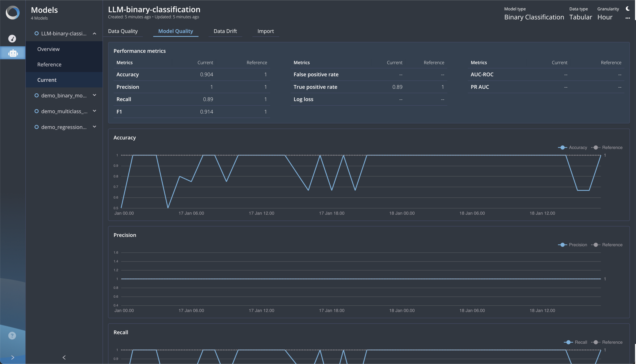This screenshot has width=636, height=364.
Task: Switch to the Model Quality tab
Action: point(176,31)
